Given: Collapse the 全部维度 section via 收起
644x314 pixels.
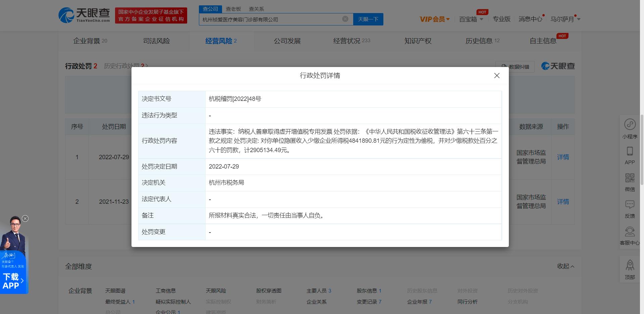Looking at the screenshot, I should coord(566,266).
